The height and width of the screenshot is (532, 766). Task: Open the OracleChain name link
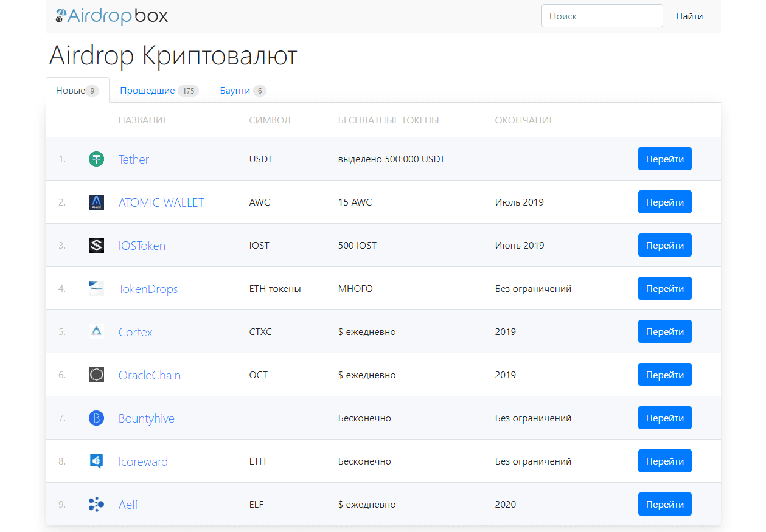click(149, 375)
